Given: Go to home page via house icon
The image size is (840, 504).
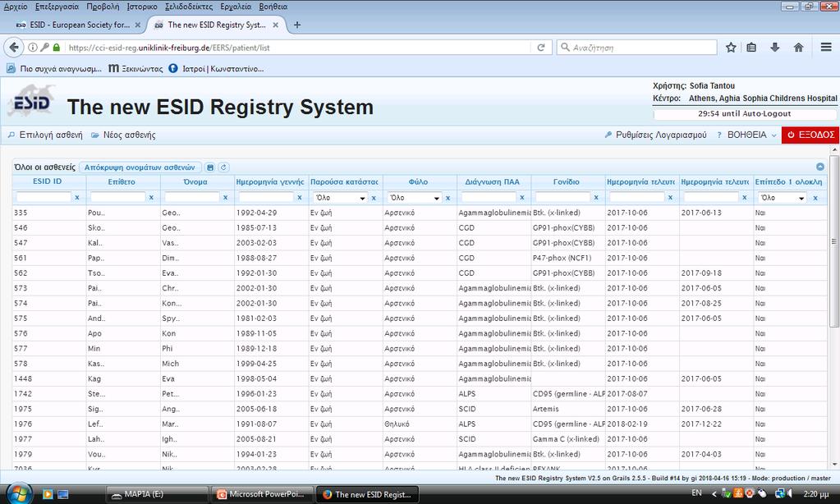Looking at the screenshot, I should (x=798, y=47).
